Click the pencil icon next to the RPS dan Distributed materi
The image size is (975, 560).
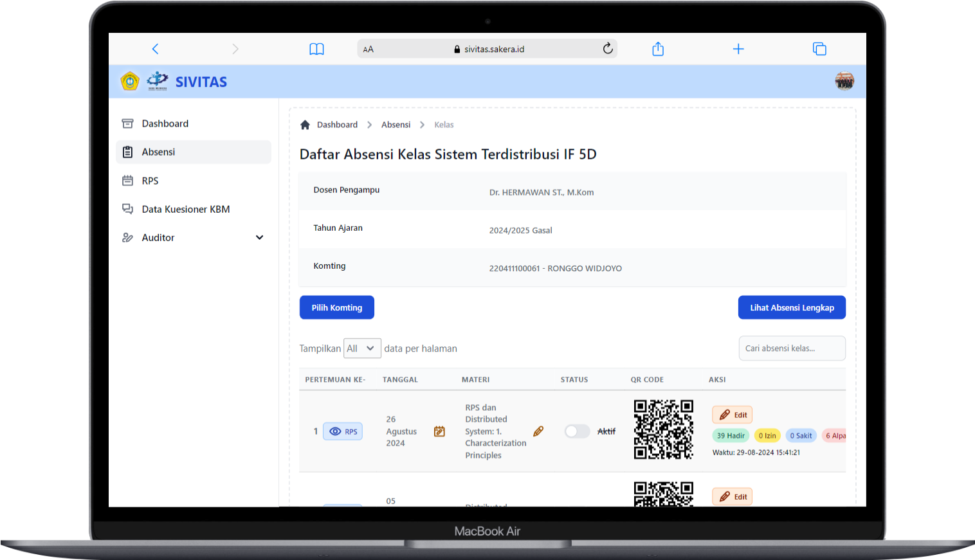click(538, 431)
